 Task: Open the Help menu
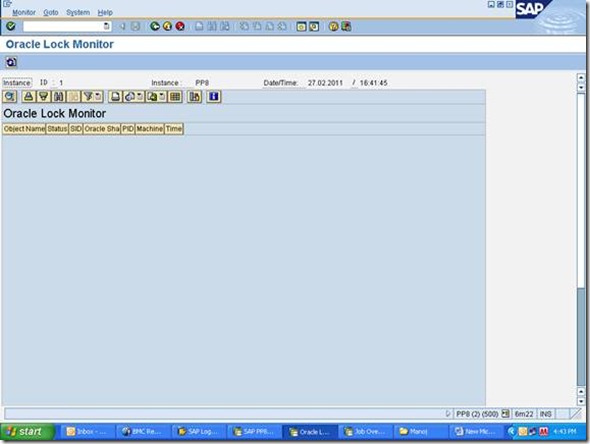click(105, 12)
